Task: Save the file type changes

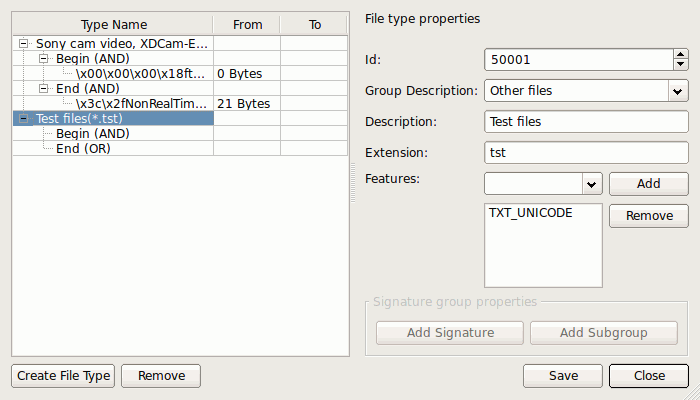Action: pos(563,376)
